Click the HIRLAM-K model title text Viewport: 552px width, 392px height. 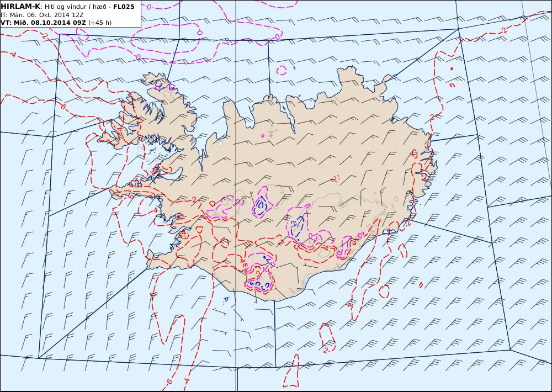[21, 7]
